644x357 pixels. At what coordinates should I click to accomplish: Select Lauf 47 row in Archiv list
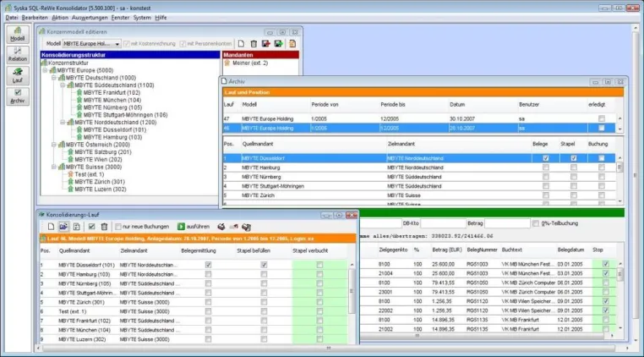click(419, 118)
